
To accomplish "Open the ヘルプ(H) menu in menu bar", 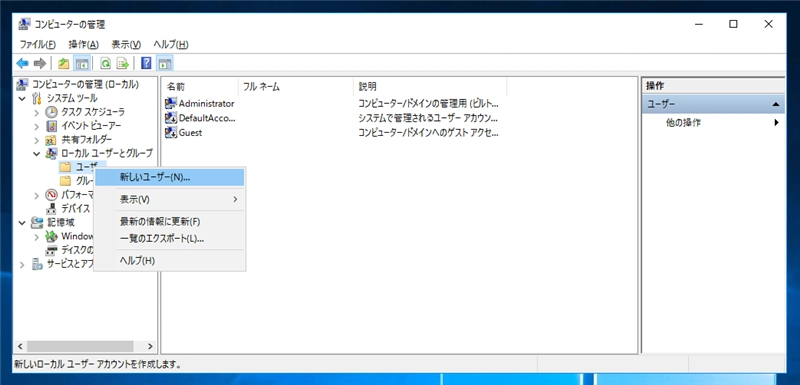I will tap(171, 44).
